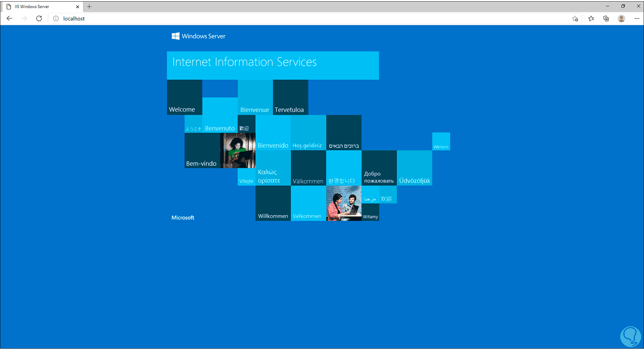This screenshot has height=350, width=644.
Task: Click the forward navigation arrow
Action: 24,18
